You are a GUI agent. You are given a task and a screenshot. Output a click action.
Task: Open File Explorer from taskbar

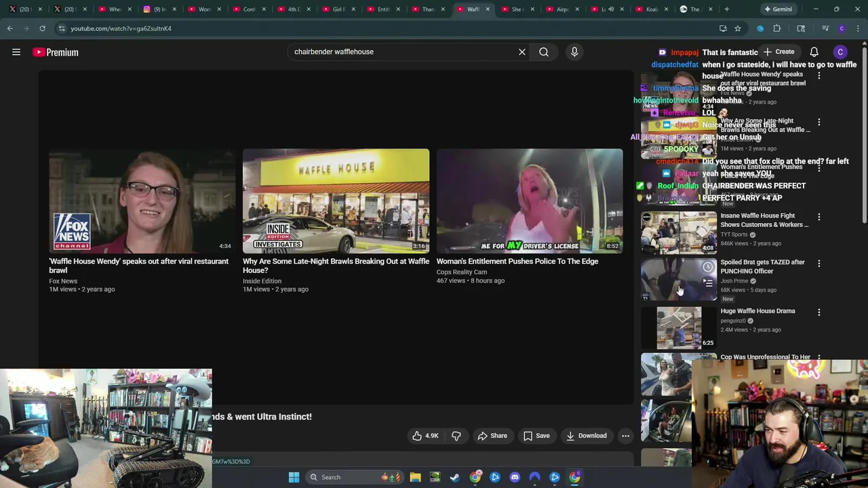point(415,477)
